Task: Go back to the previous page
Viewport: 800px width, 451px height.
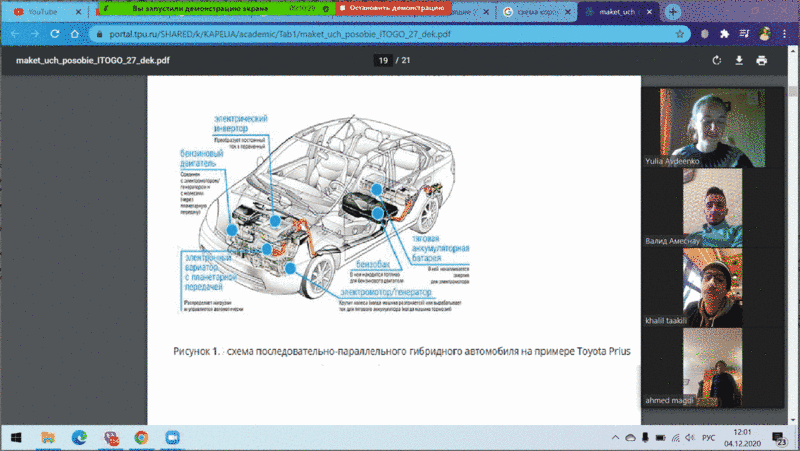Action: 15,33
